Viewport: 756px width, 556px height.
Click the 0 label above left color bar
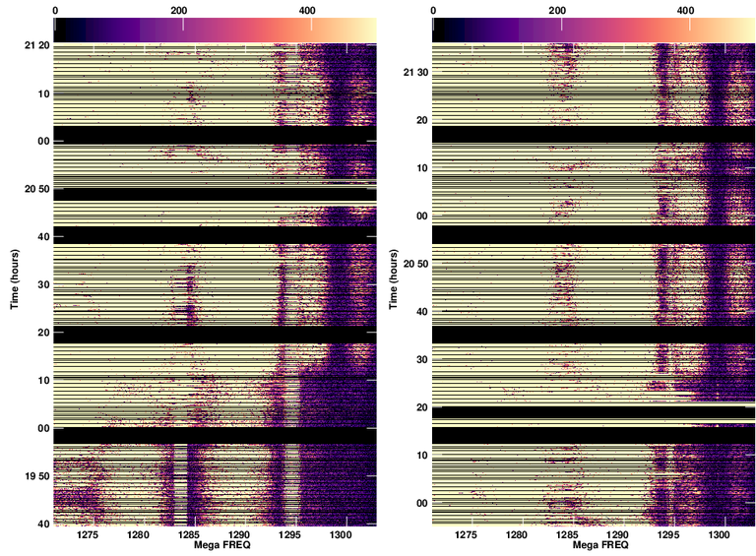pyautogui.click(x=54, y=10)
